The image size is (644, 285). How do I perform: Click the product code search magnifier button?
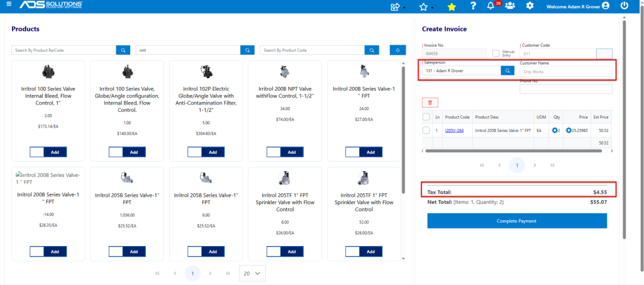tap(371, 50)
